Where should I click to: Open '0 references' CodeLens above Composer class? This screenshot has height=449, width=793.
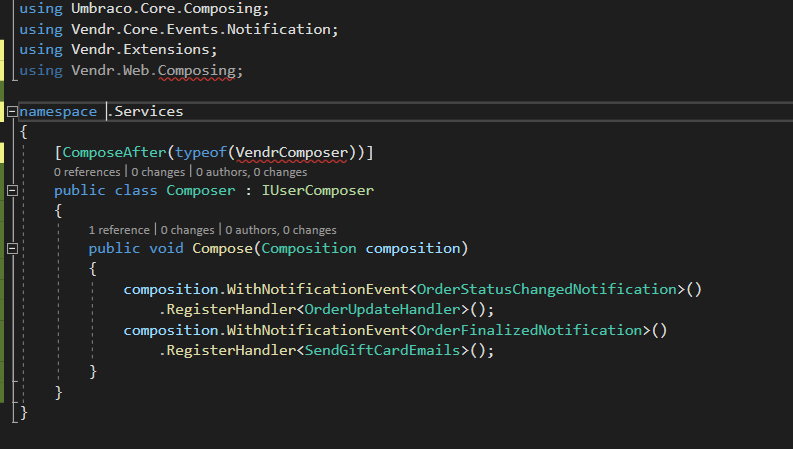(x=87, y=172)
